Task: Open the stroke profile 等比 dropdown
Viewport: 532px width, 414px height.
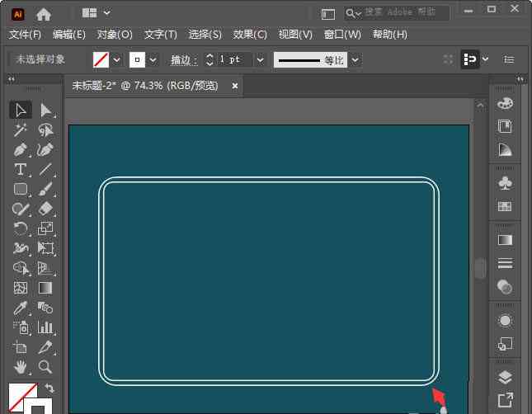Action: [x=355, y=60]
